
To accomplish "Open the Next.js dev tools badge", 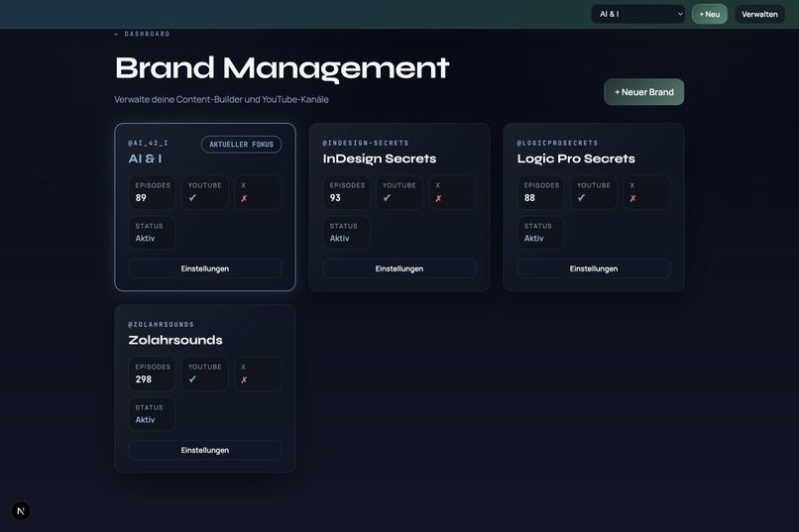I will coord(21,510).
